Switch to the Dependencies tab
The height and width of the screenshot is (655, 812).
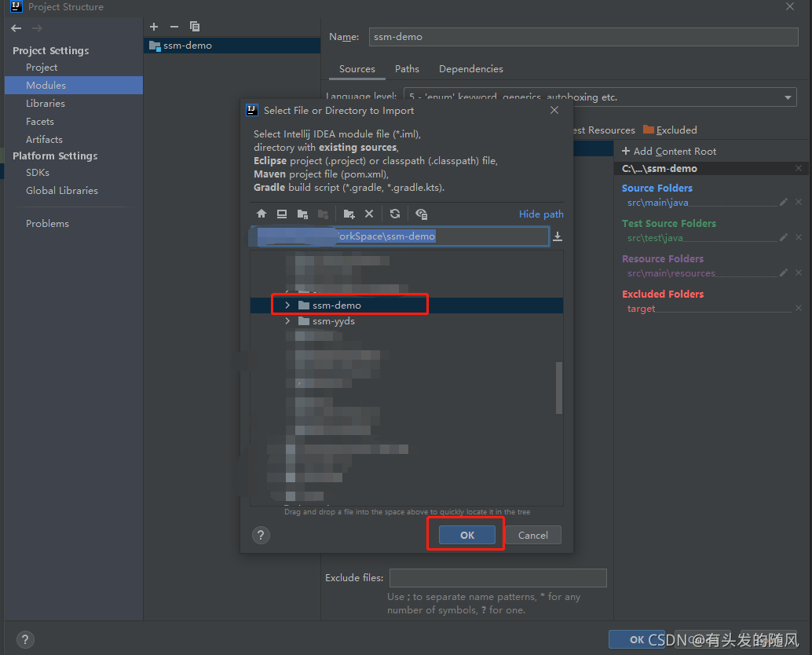point(470,69)
